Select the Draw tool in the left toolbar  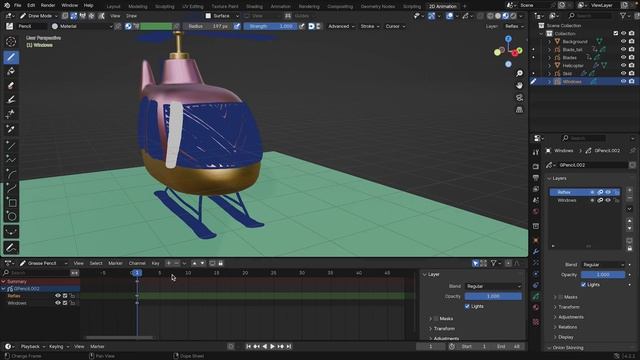11,57
